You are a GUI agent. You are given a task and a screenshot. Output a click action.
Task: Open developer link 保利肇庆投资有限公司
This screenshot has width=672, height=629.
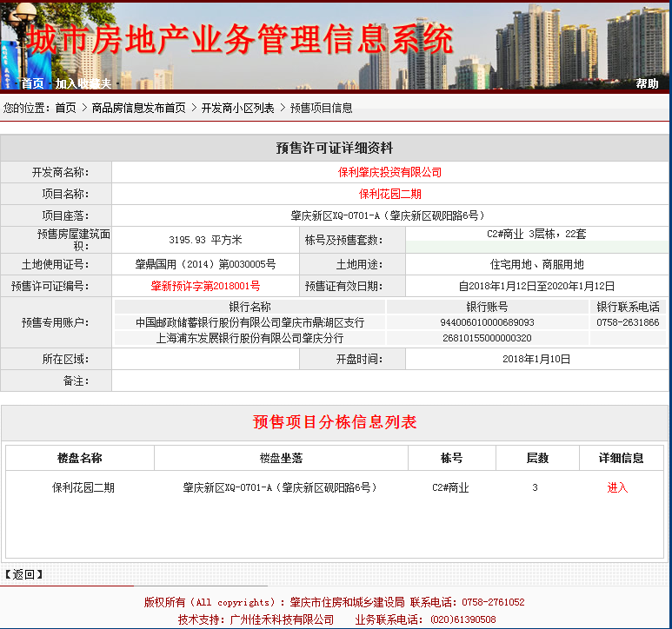(389, 172)
